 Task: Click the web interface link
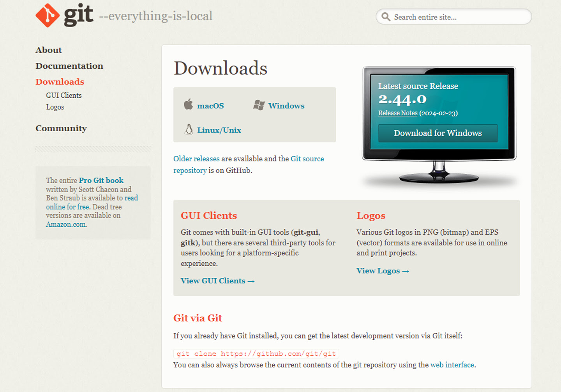(452, 365)
